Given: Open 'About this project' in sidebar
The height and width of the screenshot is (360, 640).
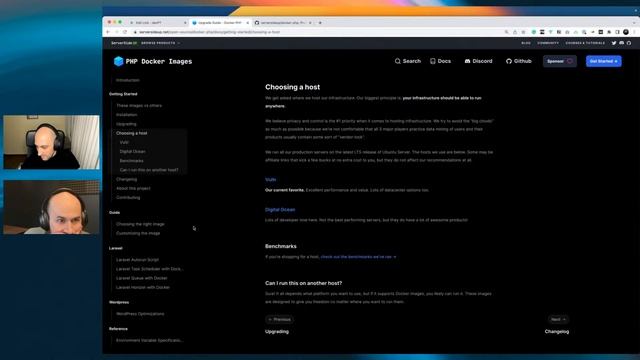Looking at the screenshot, I should click(133, 188).
